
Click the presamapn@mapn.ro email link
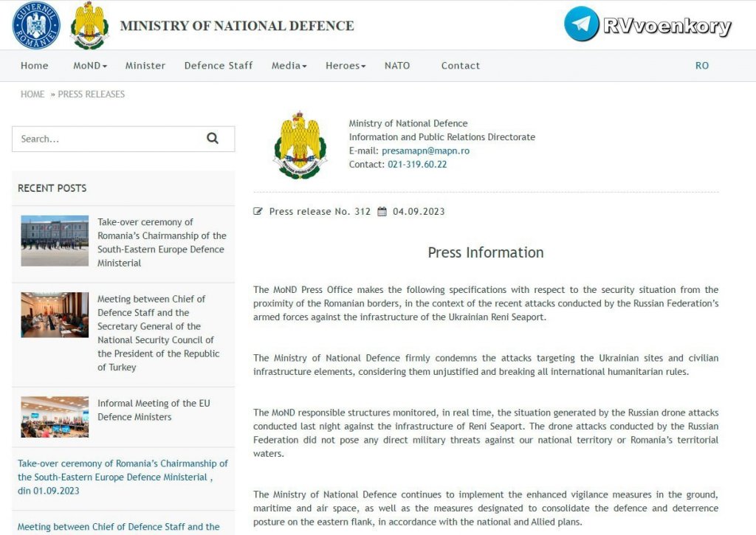pyautogui.click(x=426, y=151)
